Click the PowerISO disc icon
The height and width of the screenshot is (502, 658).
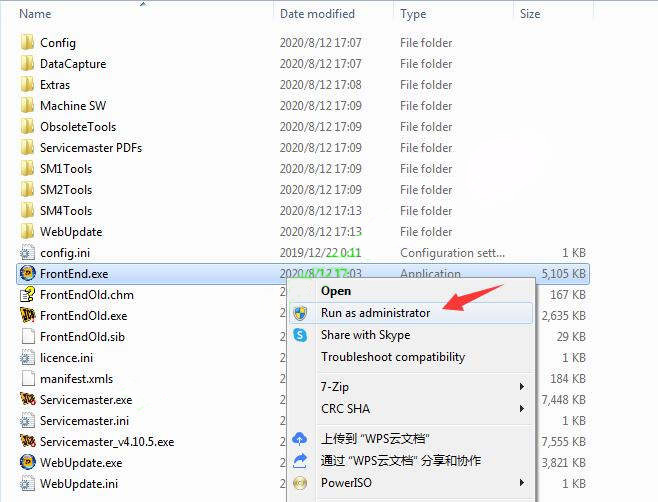(x=300, y=483)
